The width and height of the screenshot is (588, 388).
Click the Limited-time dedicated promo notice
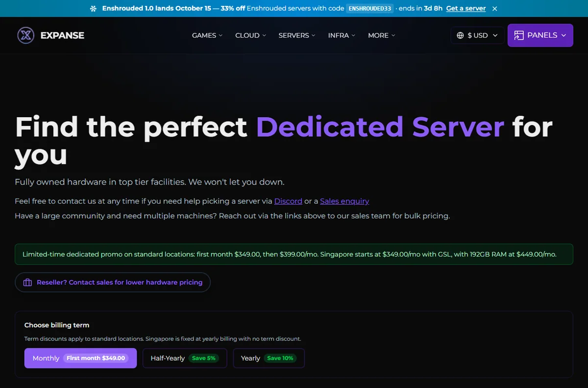294,255
